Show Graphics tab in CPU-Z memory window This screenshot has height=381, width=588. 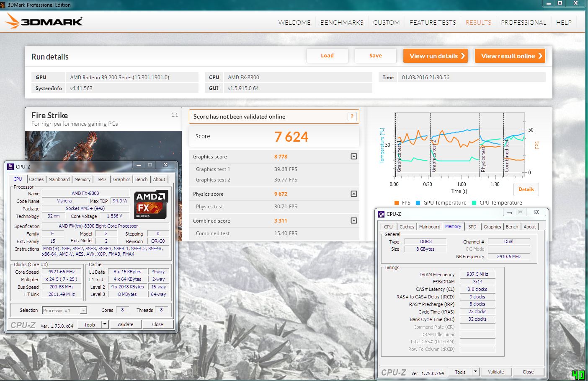click(x=493, y=227)
